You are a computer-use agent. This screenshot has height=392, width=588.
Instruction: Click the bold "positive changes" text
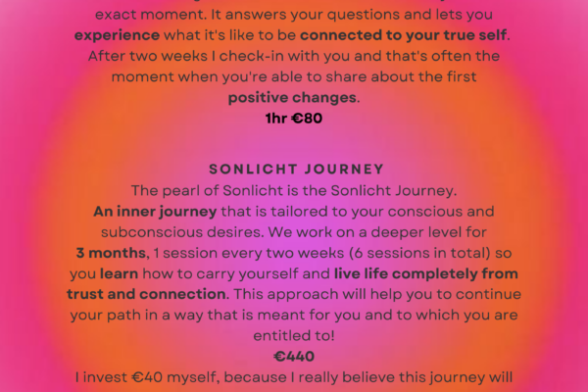(x=291, y=98)
